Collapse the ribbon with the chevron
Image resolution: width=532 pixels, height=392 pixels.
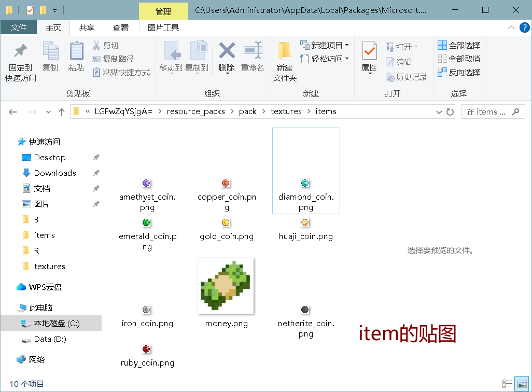pyautogui.click(x=511, y=27)
